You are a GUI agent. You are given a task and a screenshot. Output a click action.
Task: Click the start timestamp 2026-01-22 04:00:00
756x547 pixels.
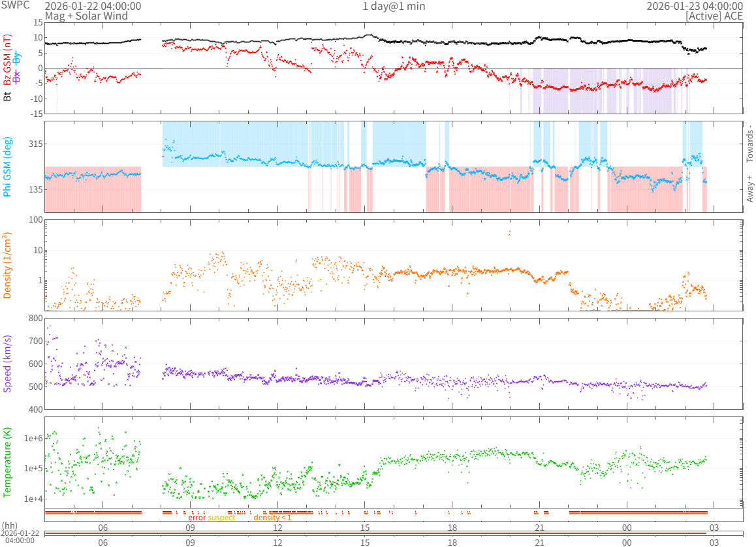pos(92,6)
